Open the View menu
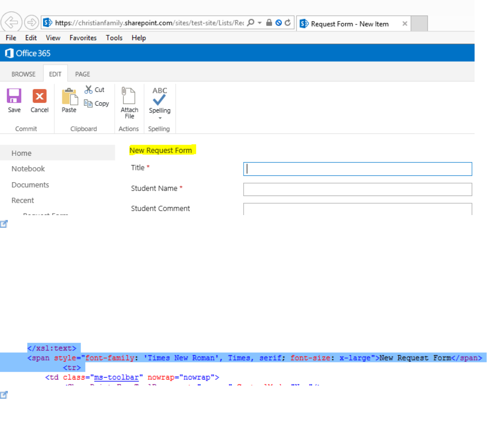This screenshot has height=435, width=504. 53,38
